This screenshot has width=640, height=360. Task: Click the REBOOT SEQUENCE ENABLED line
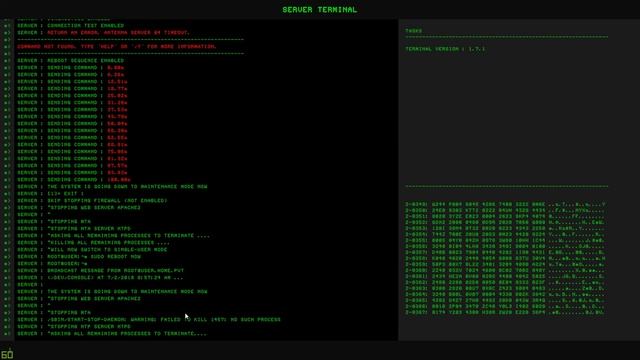(70, 60)
